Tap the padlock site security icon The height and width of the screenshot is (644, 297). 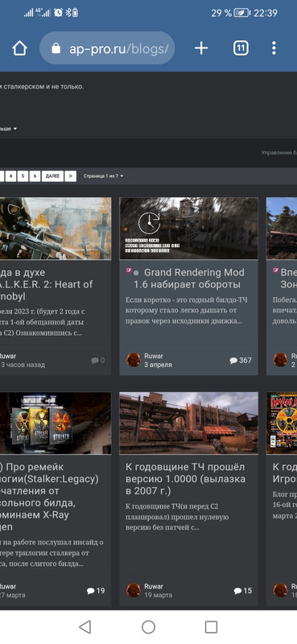coord(56,48)
